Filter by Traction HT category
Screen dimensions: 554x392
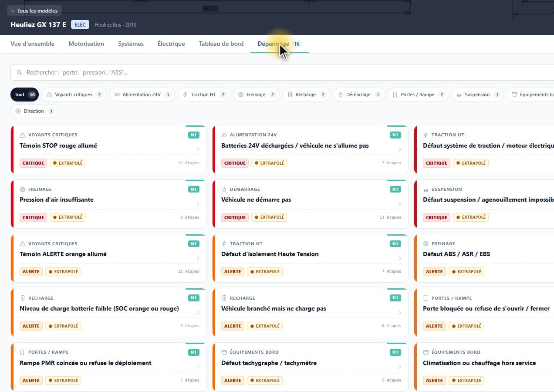pos(204,95)
